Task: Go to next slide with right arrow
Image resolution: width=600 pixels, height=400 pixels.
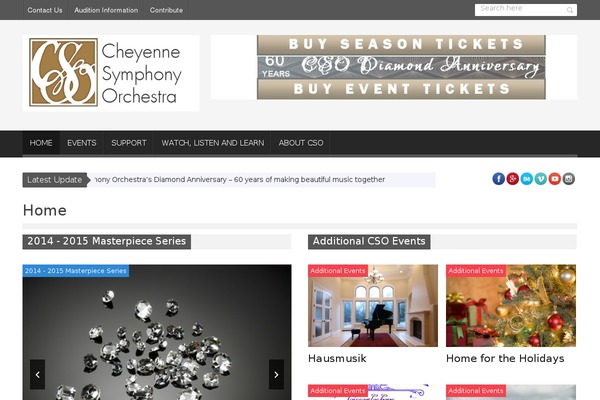Action: click(x=276, y=374)
